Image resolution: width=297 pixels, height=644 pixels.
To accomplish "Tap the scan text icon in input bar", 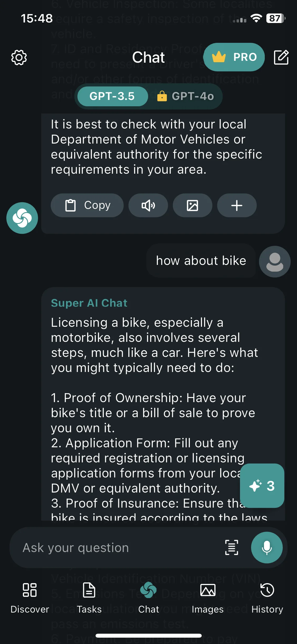I will click(232, 548).
